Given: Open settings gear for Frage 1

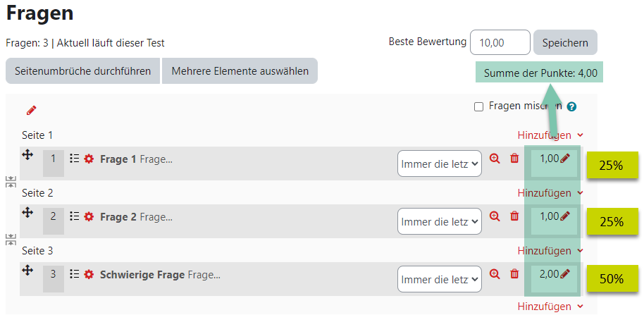Looking at the screenshot, I should pyautogui.click(x=89, y=159).
